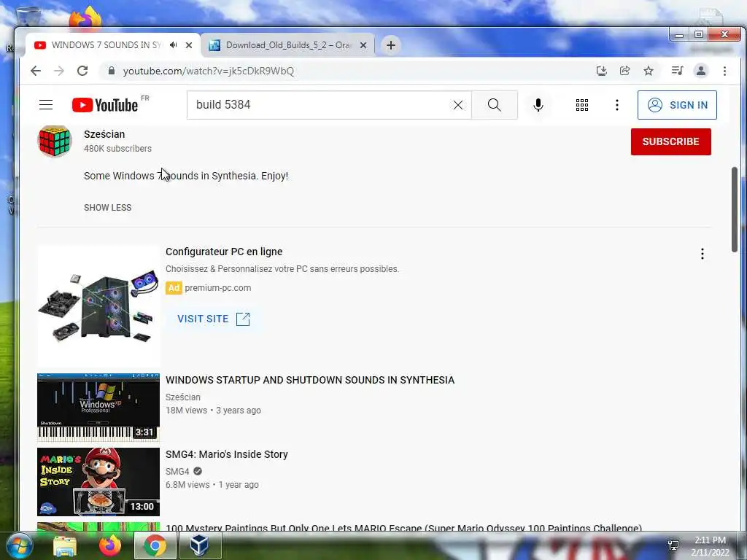Mute tab using the speaker icon
The image size is (747, 560).
click(x=174, y=45)
